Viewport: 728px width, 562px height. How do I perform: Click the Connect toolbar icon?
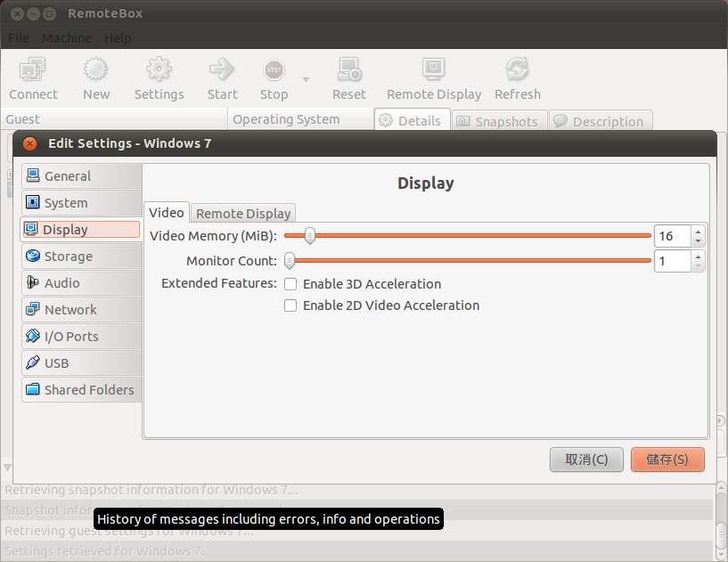(x=32, y=69)
